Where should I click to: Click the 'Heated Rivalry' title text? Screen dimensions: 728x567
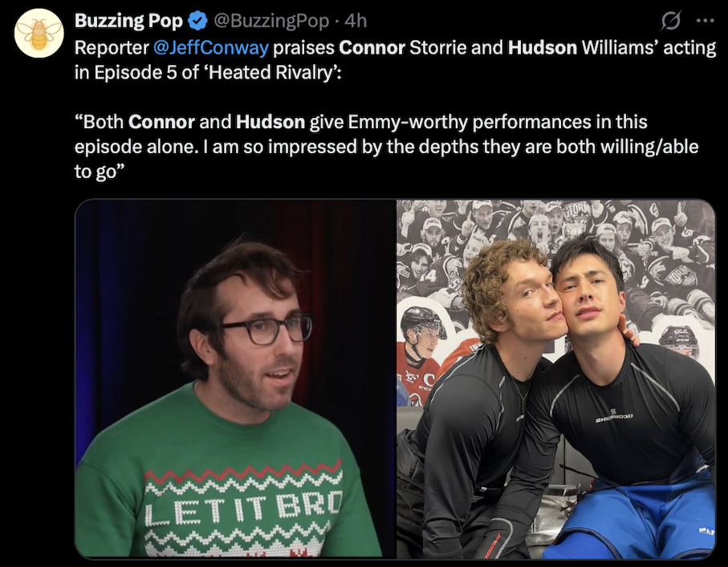(271, 72)
